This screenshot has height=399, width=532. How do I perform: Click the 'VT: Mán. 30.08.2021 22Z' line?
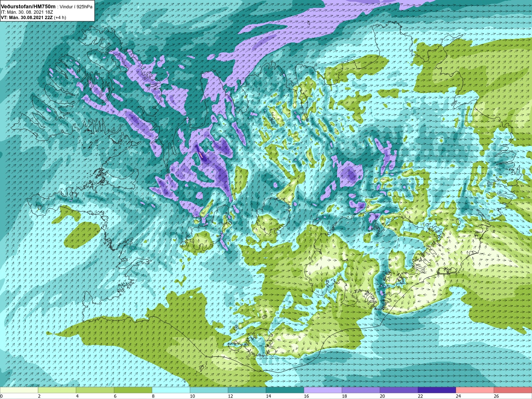coord(27,17)
